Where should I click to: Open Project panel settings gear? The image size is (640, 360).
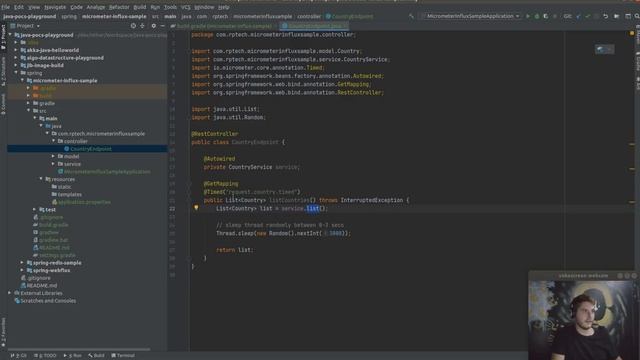tap(153, 26)
